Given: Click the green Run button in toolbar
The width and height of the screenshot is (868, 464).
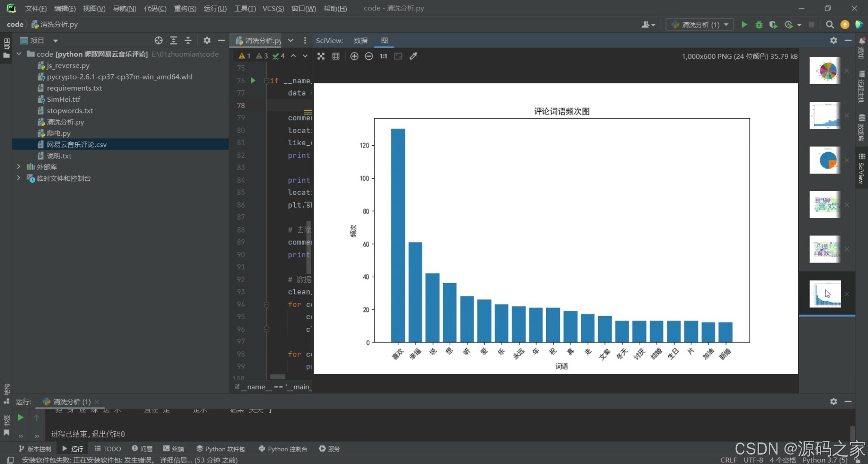Looking at the screenshot, I should [x=744, y=24].
